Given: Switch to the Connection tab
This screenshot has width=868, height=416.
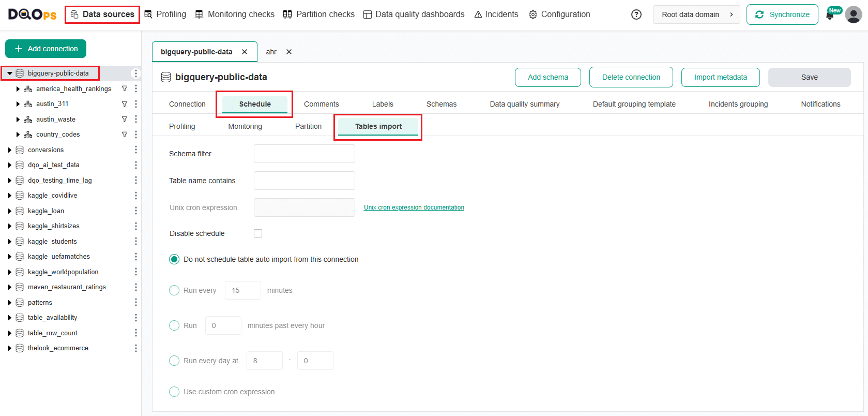Looking at the screenshot, I should tap(187, 104).
